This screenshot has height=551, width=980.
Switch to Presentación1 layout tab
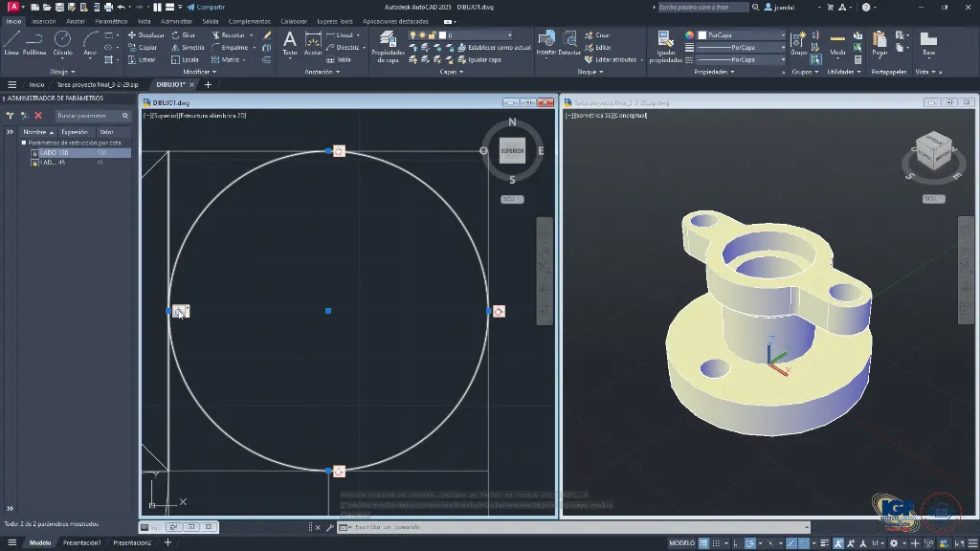point(82,543)
